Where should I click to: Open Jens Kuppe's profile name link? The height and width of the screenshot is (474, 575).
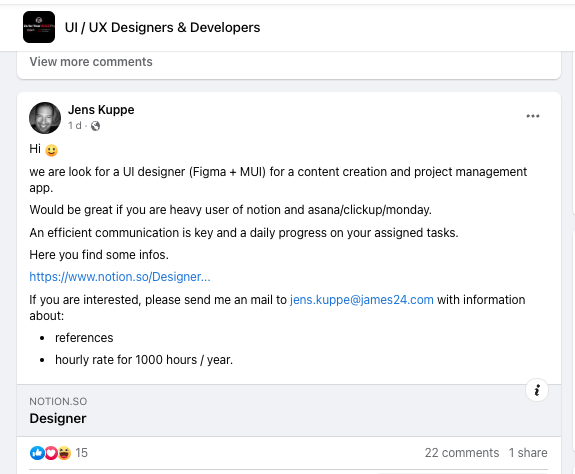click(101, 110)
